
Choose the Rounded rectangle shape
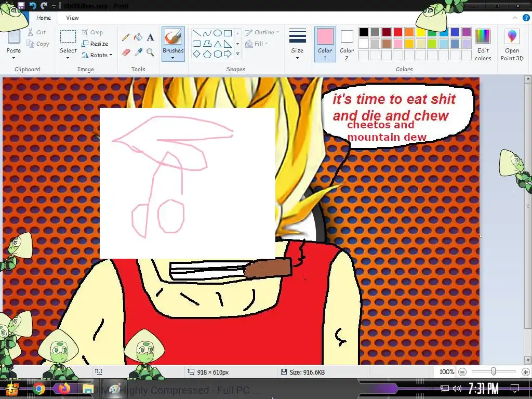point(196,44)
